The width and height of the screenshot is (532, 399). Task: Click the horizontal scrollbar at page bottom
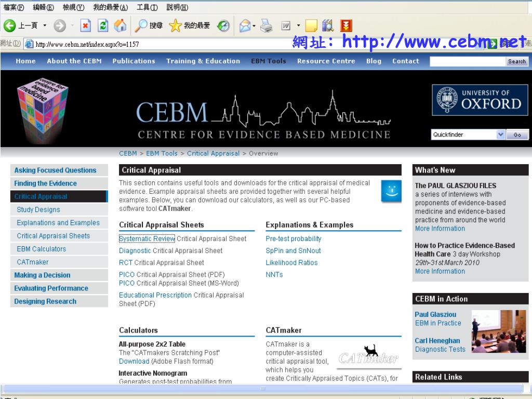(262, 388)
